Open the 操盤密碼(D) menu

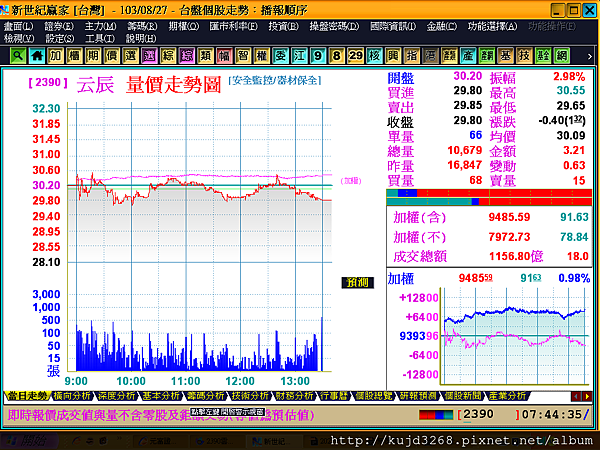click(334, 26)
